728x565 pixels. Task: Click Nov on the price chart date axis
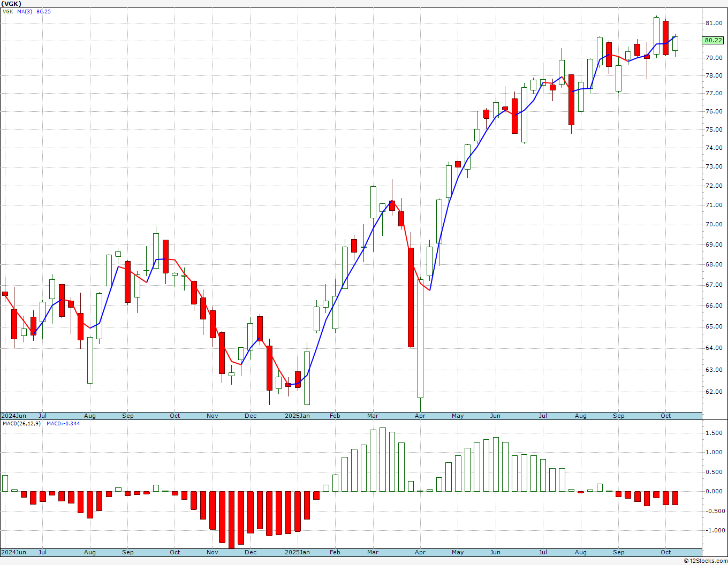pos(213,416)
